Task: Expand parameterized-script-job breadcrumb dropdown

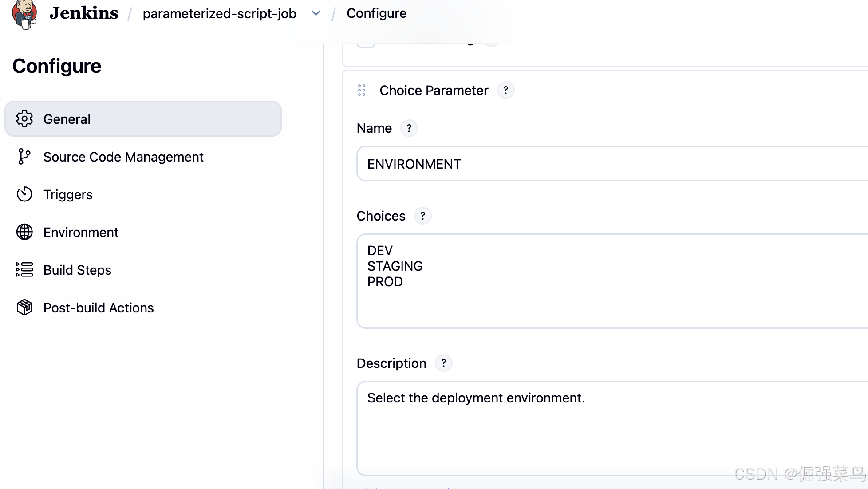Action: coord(316,13)
